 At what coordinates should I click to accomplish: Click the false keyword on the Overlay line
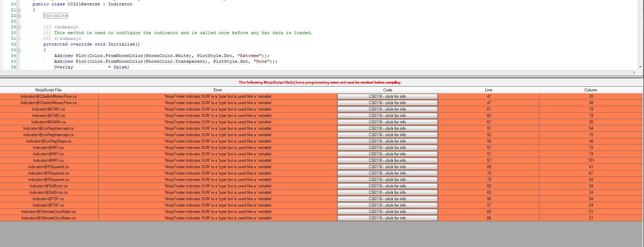120,67
